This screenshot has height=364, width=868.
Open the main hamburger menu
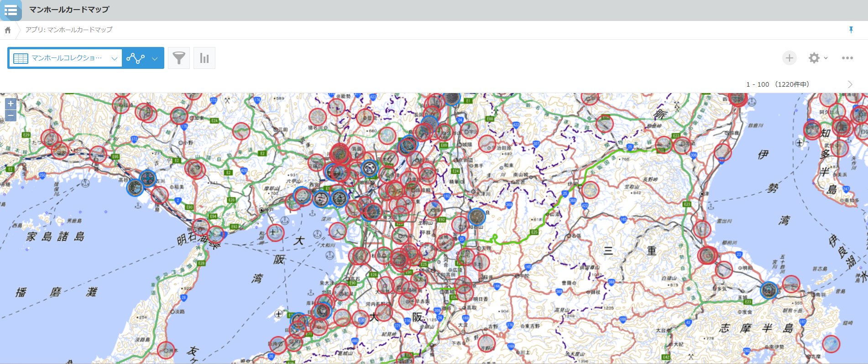click(x=10, y=10)
